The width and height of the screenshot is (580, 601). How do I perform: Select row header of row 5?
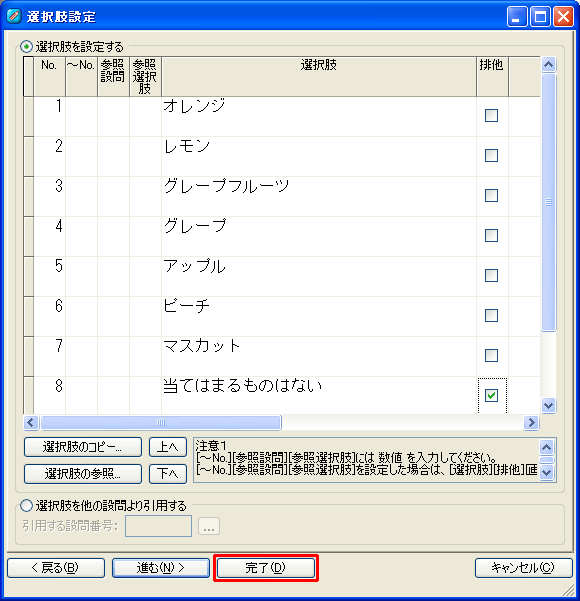coord(28,276)
